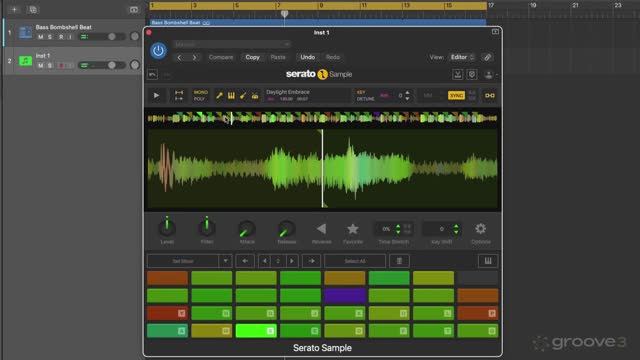This screenshot has height=360, width=640.
Task: Mute the Inst 1 track
Action: pos(40,65)
